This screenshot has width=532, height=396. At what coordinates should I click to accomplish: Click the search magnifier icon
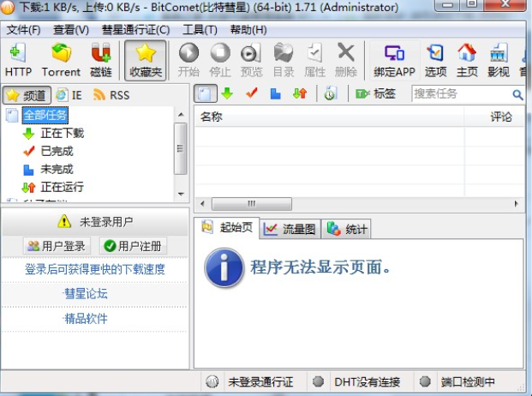[x=517, y=94]
